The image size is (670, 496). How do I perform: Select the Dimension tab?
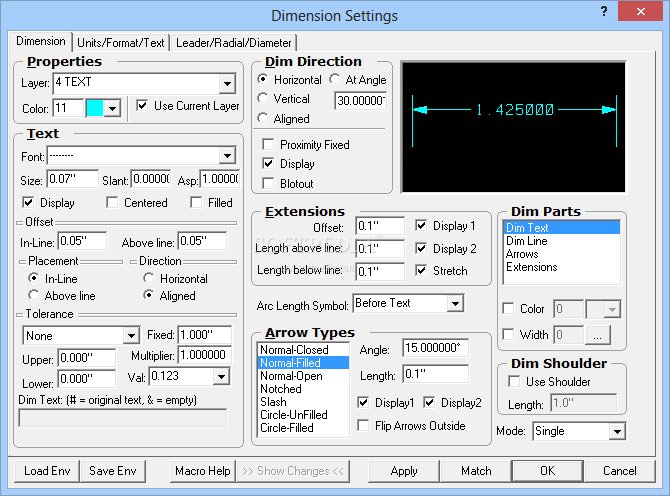[x=41, y=41]
